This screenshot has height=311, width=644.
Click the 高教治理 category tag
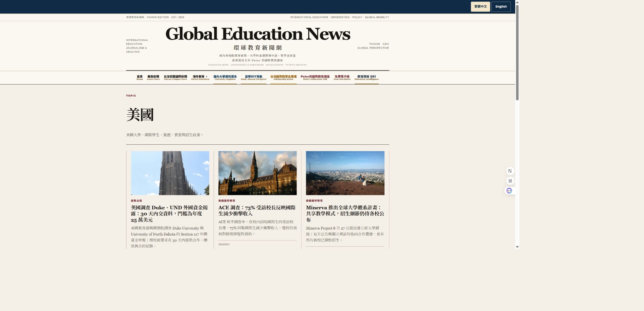(137, 201)
